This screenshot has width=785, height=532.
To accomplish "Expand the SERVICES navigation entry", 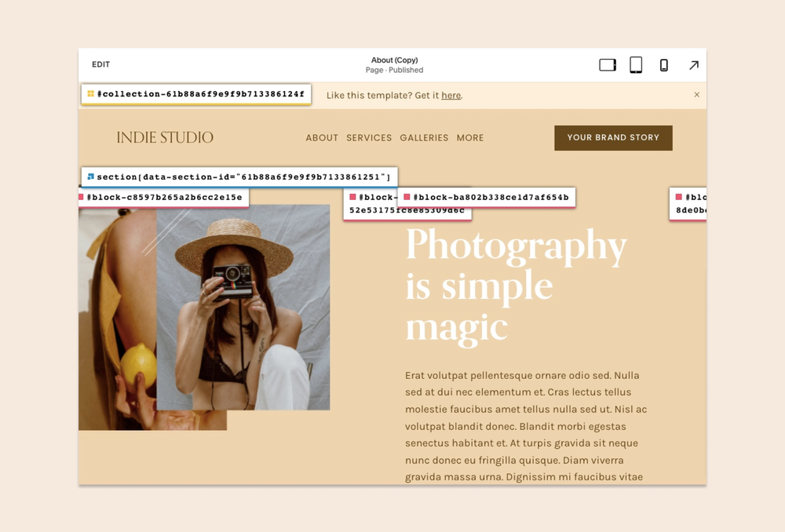I will click(369, 138).
